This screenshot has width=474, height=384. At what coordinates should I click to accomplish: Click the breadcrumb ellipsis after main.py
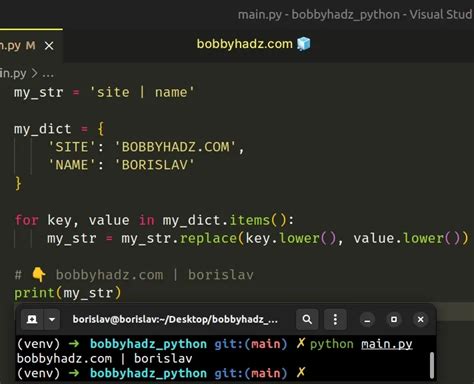(x=48, y=73)
